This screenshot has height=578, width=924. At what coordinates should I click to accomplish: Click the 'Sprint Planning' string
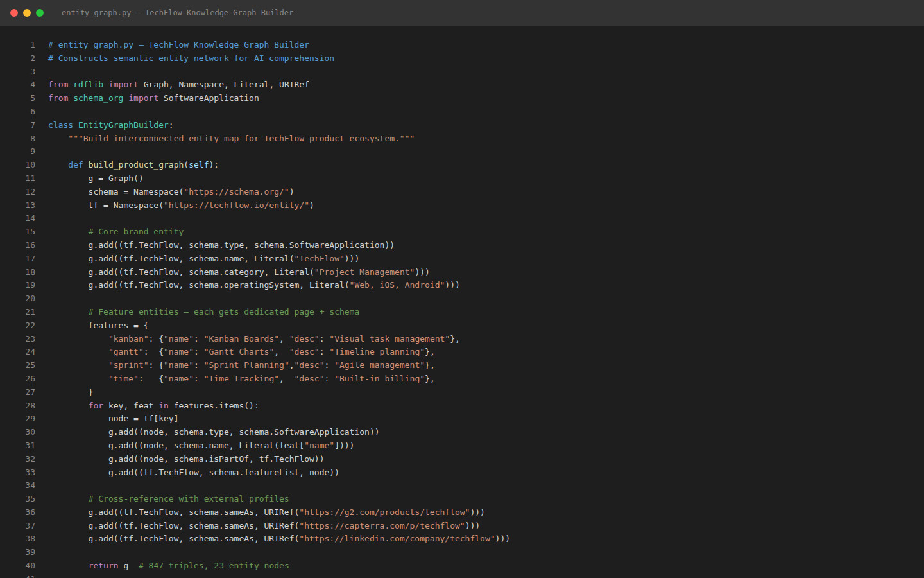246,365
